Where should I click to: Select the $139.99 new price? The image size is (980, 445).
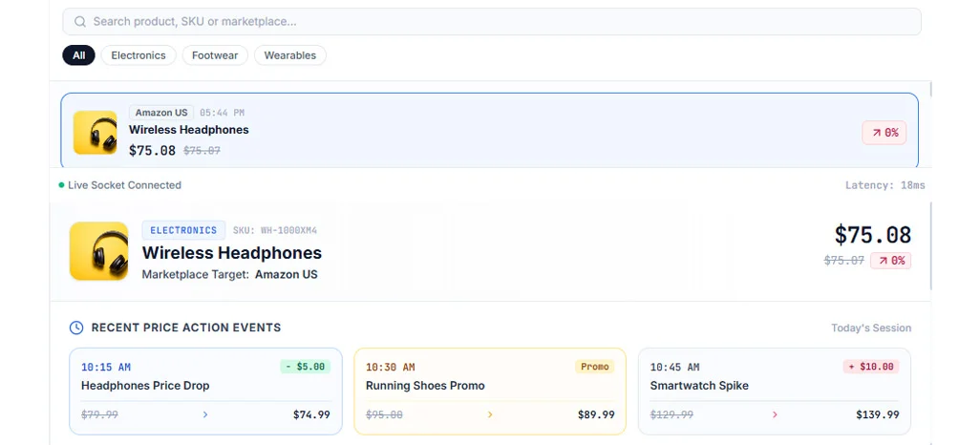[878, 415]
